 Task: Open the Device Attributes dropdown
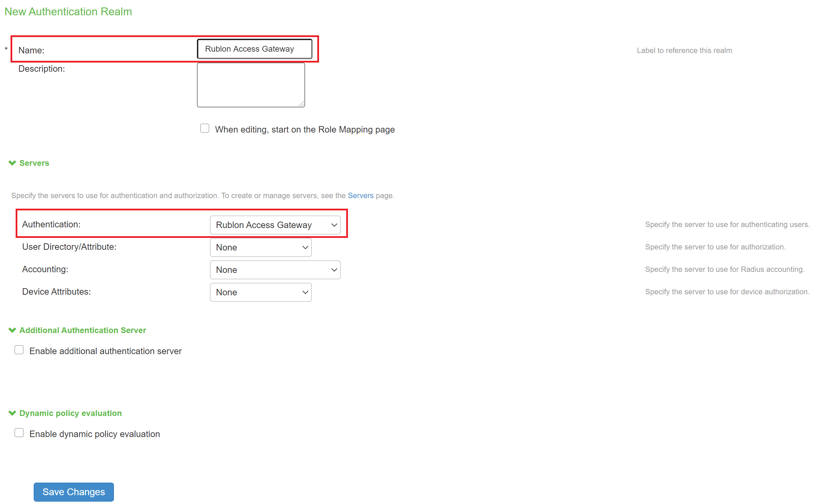(261, 292)
